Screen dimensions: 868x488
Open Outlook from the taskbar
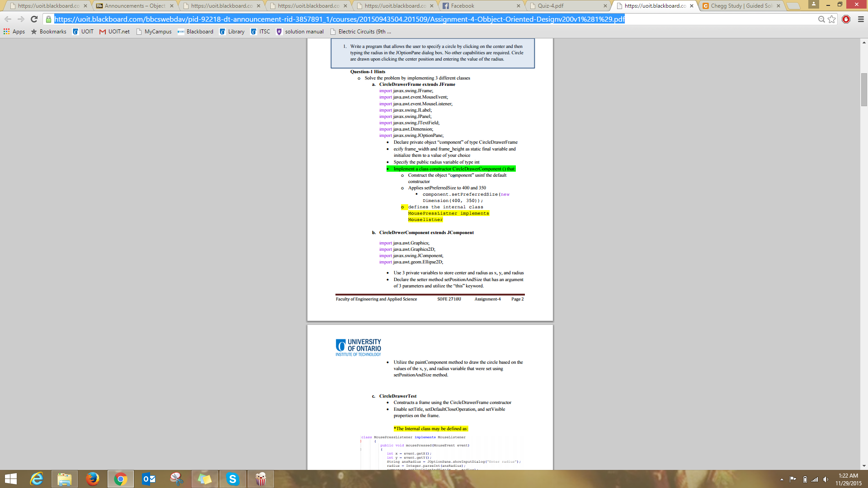[149, 479]
